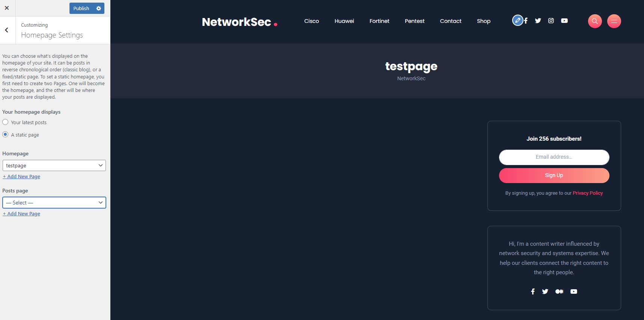Open Instagram link in header
This screenshot has width=644, height=320.
(x=551, y=21)
